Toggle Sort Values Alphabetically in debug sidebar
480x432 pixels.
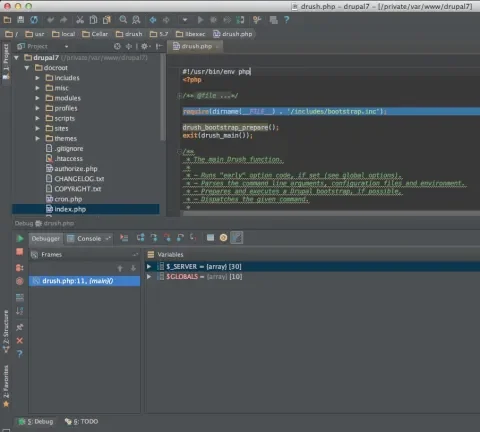point(20,311)
